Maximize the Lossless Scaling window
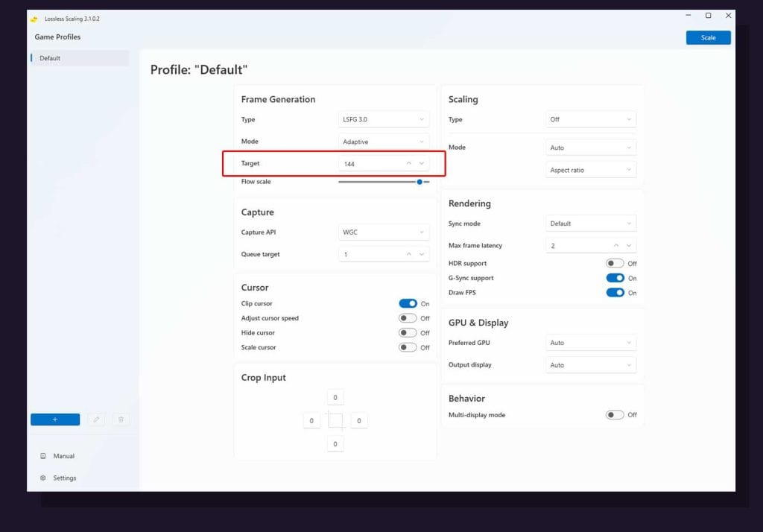The height and width of the screenshot is (532, 763). click(708, 16)
